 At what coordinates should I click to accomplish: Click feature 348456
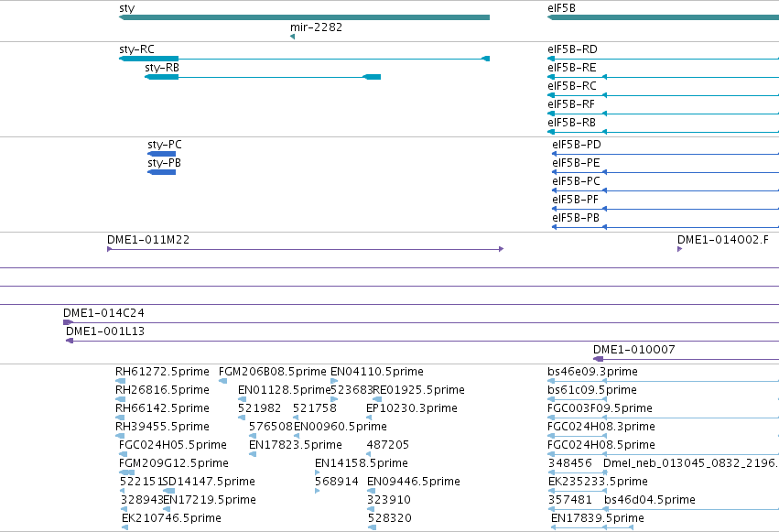click(570, 464)
